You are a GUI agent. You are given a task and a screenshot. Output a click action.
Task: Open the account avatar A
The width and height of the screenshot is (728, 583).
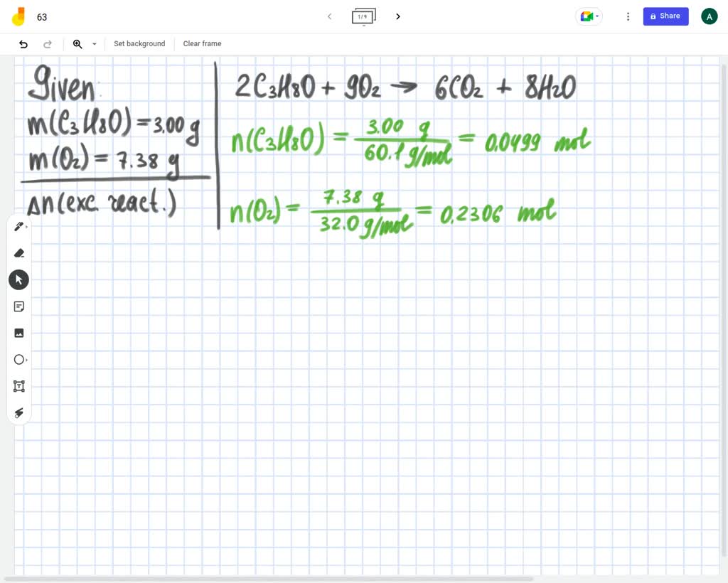(x=709, y=17)
